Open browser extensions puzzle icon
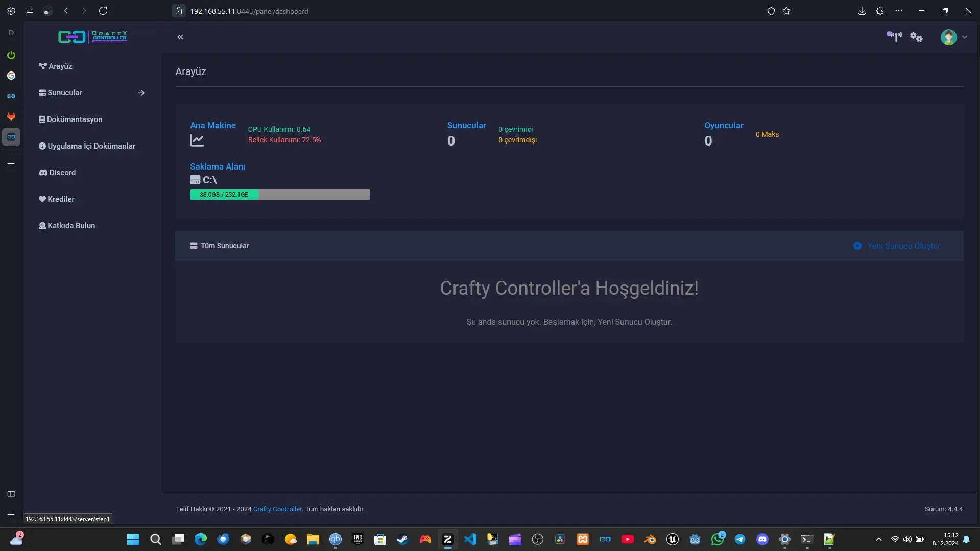Screen dimensions: 980x551 (x=880, y=11)
